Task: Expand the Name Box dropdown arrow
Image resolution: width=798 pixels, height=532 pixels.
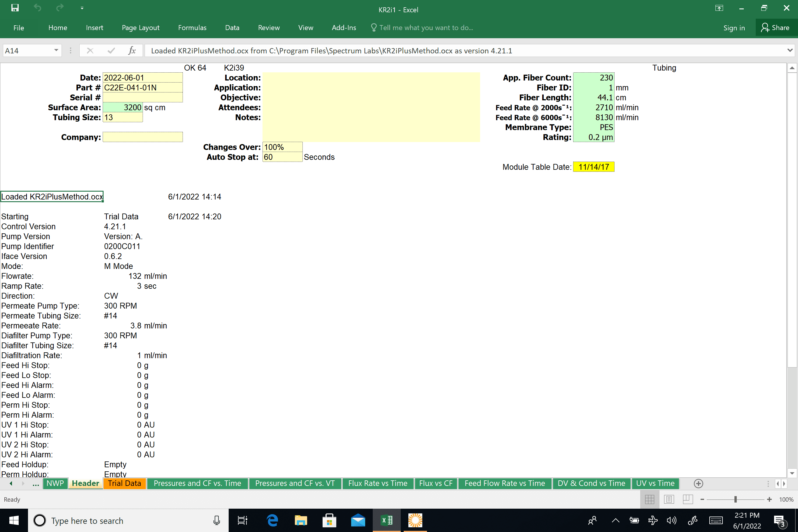Action: tap(56, 50)
